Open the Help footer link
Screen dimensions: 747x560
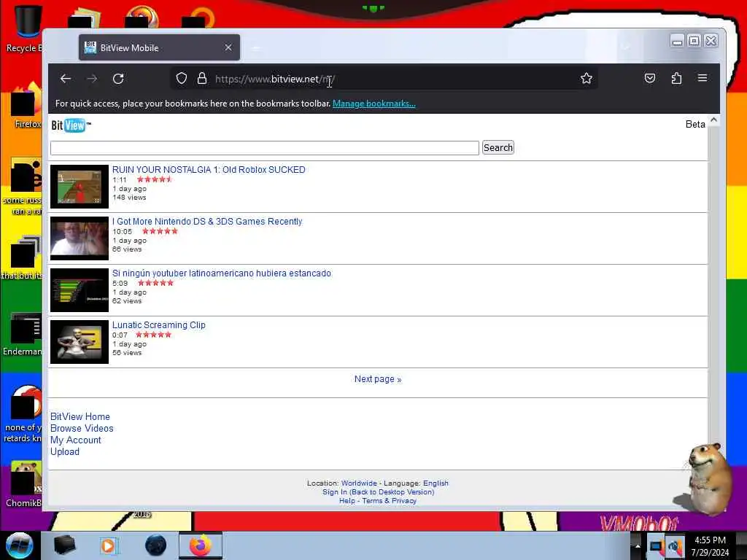[347, 500]
